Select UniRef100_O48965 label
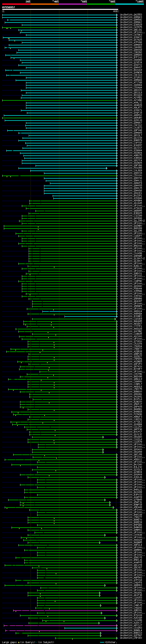 tap(131, 60)
